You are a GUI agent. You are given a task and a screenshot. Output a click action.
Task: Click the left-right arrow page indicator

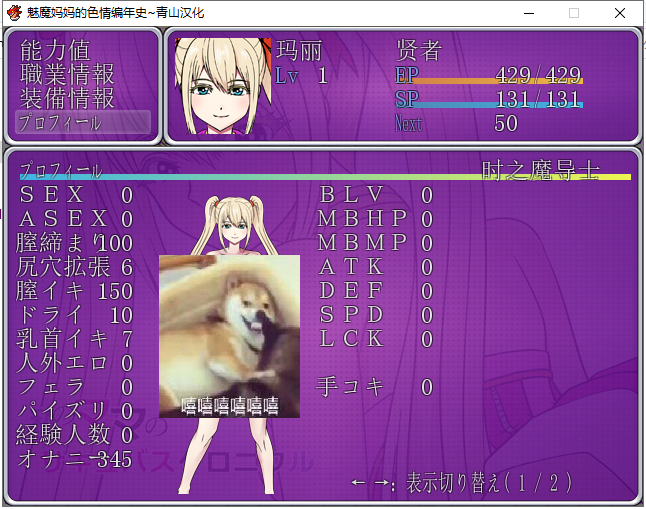(372, 483)
